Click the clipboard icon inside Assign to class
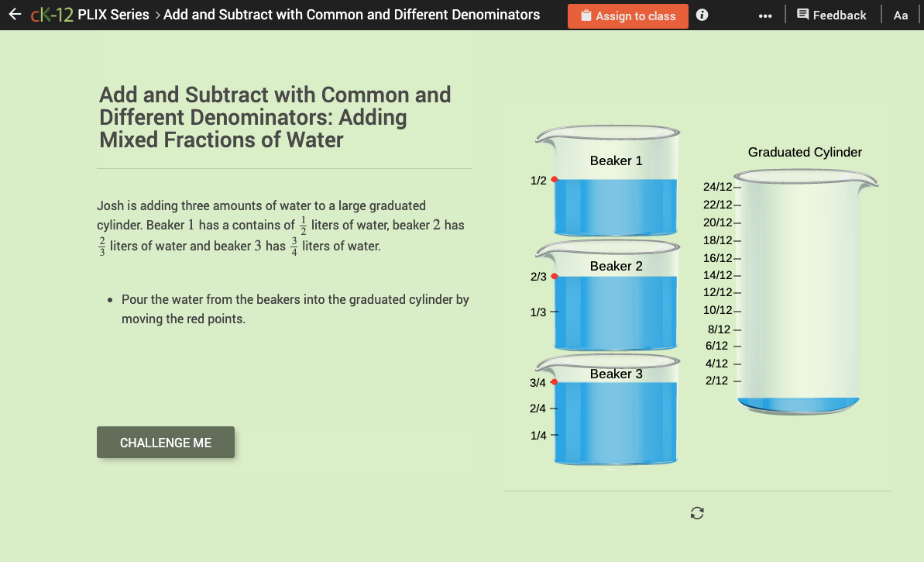This screenshot has height=562, width=924. click(586, 15)
